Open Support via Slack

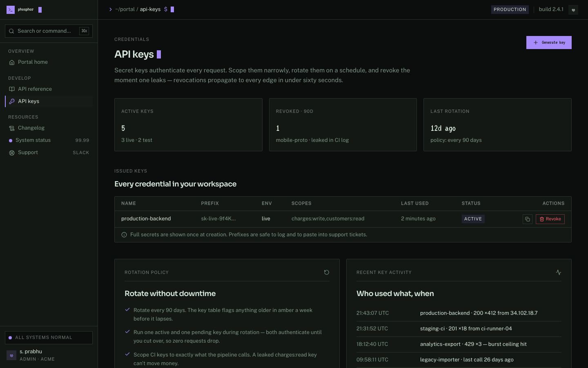click(49, 153)
